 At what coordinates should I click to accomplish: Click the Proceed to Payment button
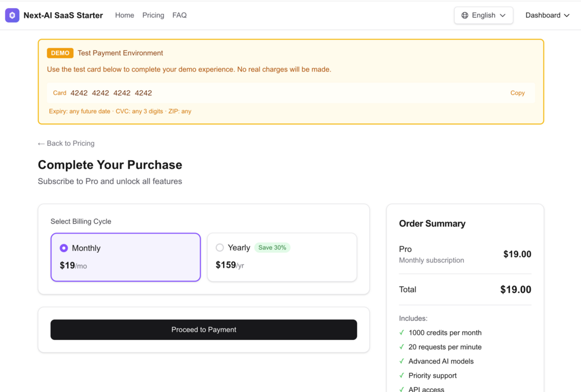click(x=203, y=330)
